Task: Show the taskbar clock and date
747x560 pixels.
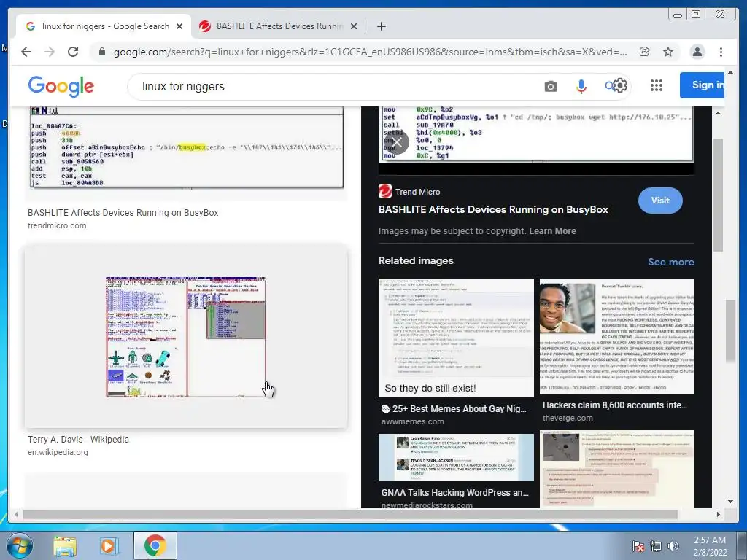Action: click(710, 546)
